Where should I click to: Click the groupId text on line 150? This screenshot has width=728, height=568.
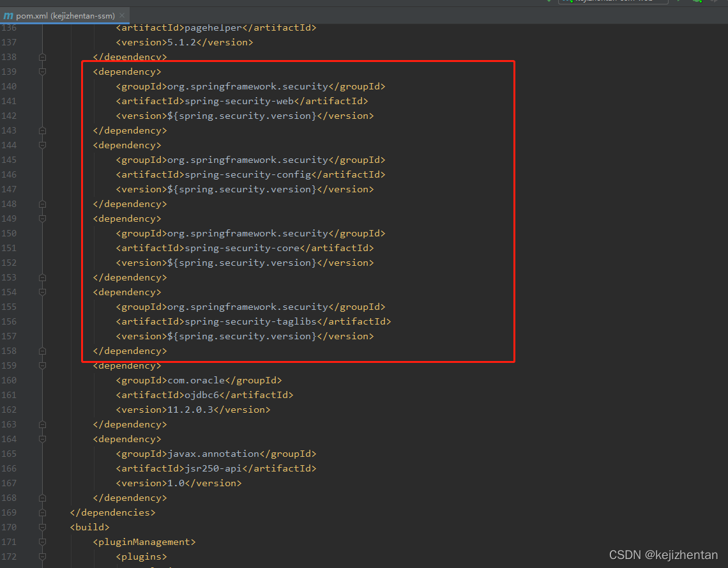[248, 233]
